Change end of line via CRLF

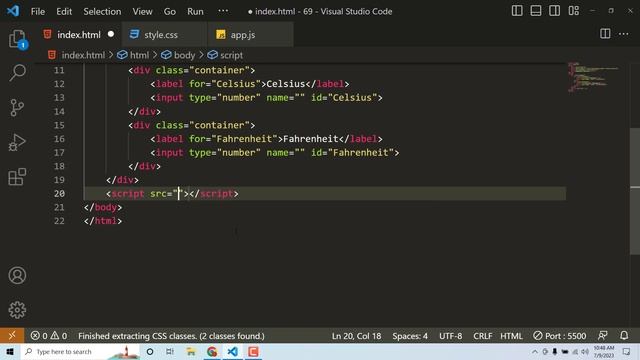pyautogui.click(x=482, y=336)
